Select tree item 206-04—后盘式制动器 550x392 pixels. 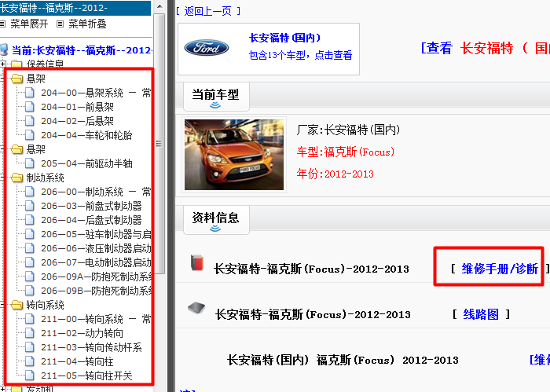tap(91, 220)
